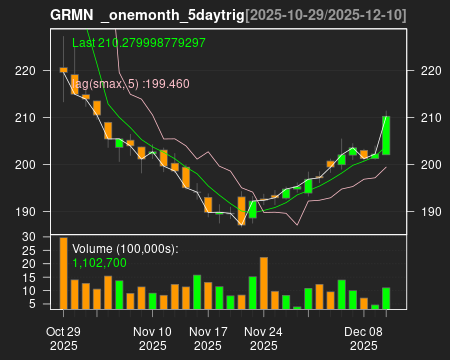
Task: Click the green 'Last 210.279998779297' label
Action: (139, 43)
